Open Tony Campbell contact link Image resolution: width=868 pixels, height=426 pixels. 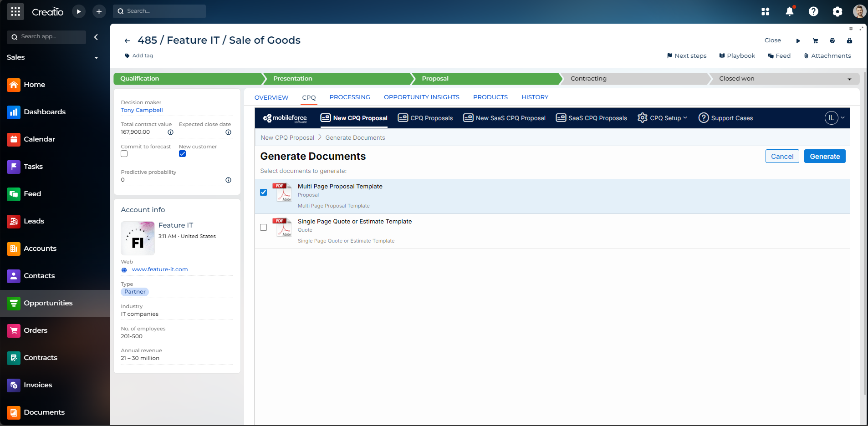tap(142, 110)
